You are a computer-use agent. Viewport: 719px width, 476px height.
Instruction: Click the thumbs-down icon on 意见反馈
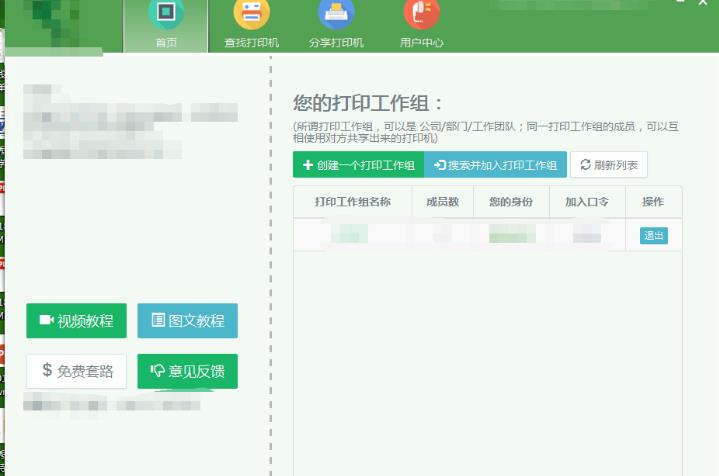pyautogui.click(x=157, y=372)
